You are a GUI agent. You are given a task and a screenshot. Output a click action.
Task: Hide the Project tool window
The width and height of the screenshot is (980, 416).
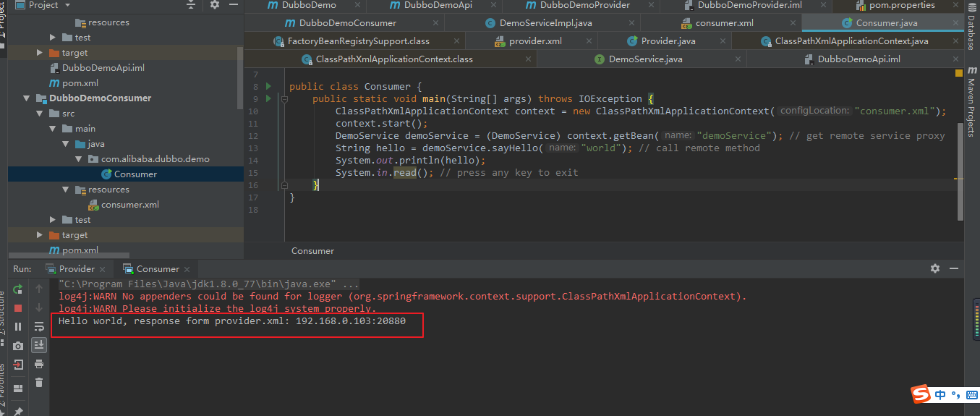coord(235,5)
